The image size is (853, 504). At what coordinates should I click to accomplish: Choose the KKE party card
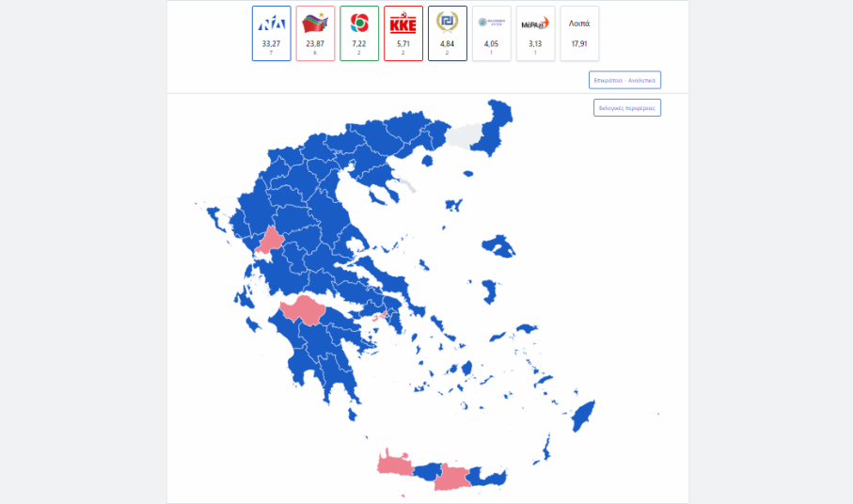(403, 33)
